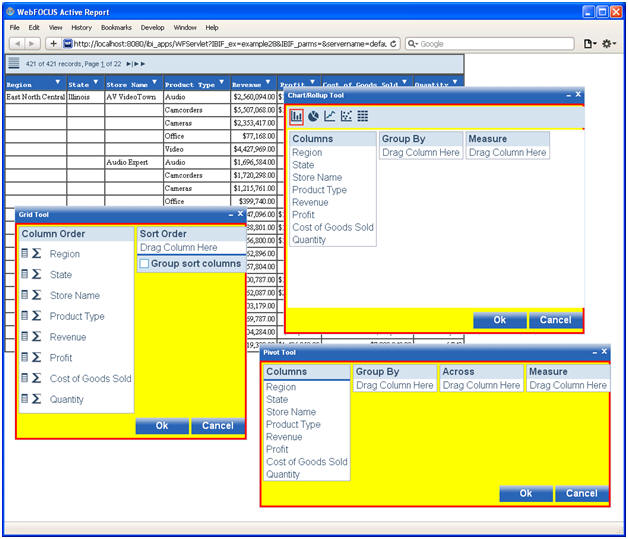Click the Sigma icon for Revenue in Grid Tool
Image resolution: width=628 pixels, height=539 pixels.
[x=36, y=336]
